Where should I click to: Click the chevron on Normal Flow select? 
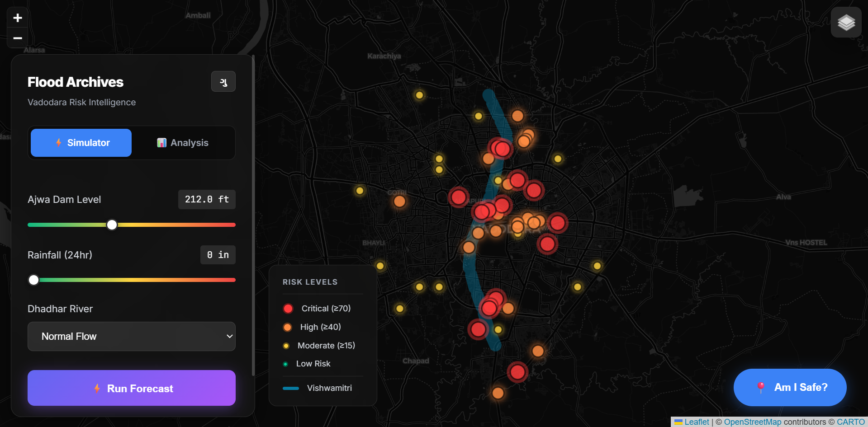point(229,336)
